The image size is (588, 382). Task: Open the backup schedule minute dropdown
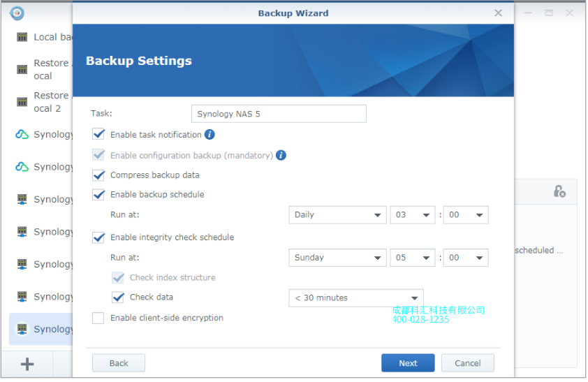(466, 215)
